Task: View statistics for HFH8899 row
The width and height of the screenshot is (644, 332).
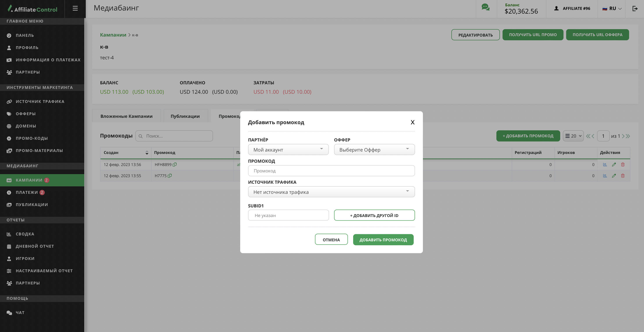Action: point(605,164)
